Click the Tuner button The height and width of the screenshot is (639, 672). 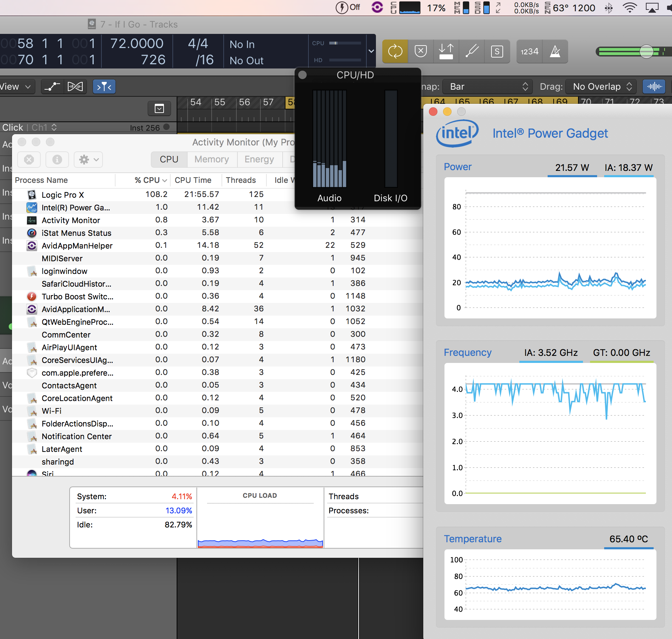coord(472,52)
